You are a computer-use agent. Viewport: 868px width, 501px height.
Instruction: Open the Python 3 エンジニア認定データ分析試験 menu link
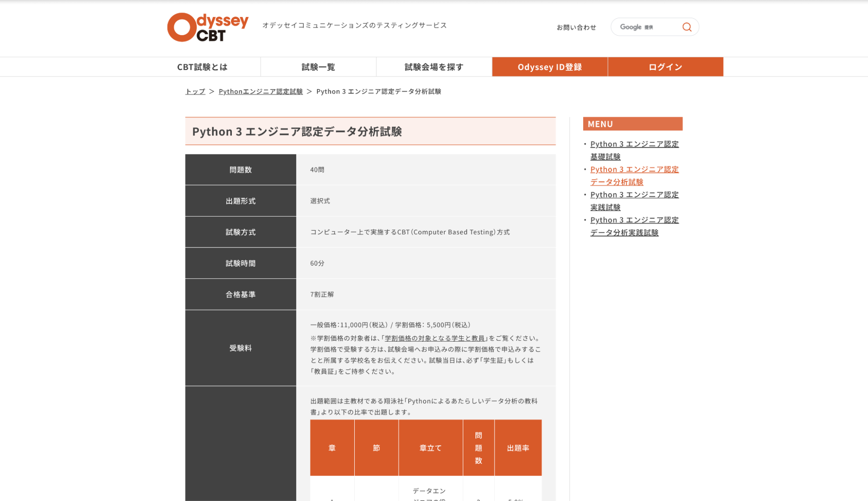click(x=634, y=176)
